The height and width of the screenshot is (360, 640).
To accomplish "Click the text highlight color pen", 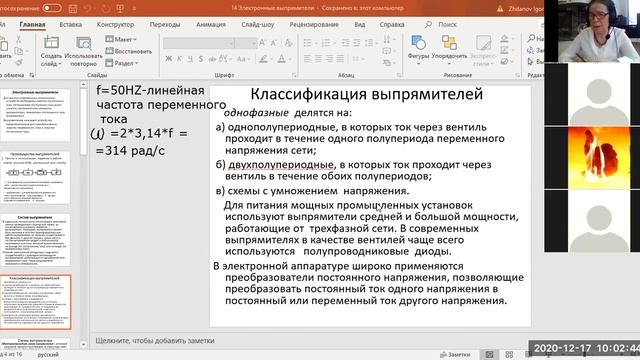I will point(264,59).
